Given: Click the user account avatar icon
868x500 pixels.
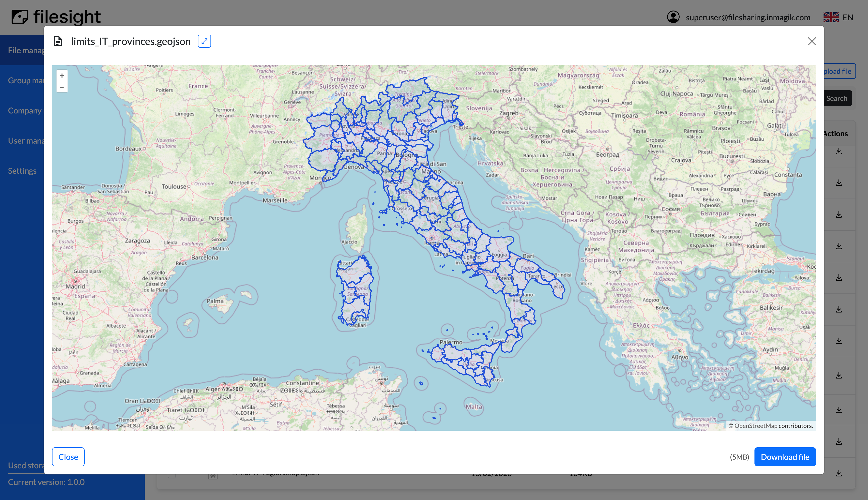Looking at the screenshot, I should (x=673, y=17).
